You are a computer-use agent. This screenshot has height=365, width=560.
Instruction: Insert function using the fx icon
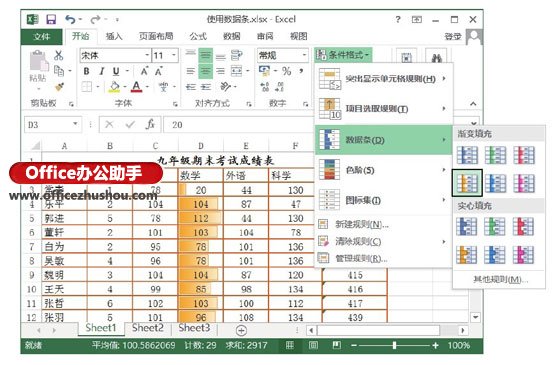click(x=150, y=124)
